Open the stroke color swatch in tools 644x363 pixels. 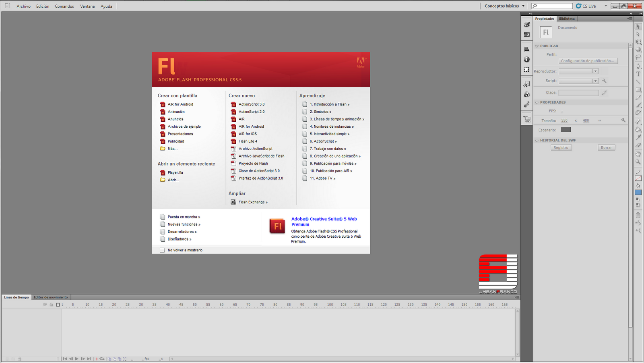click(638, 178)
